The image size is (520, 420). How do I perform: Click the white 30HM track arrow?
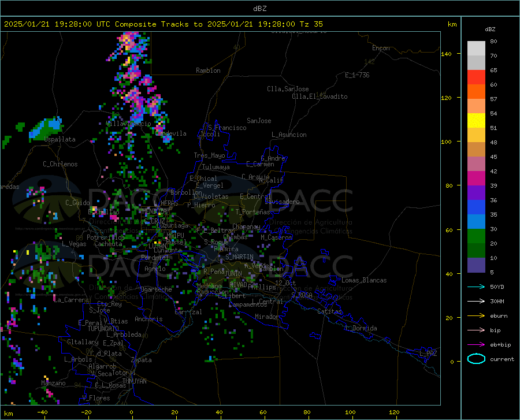point(476,302)
